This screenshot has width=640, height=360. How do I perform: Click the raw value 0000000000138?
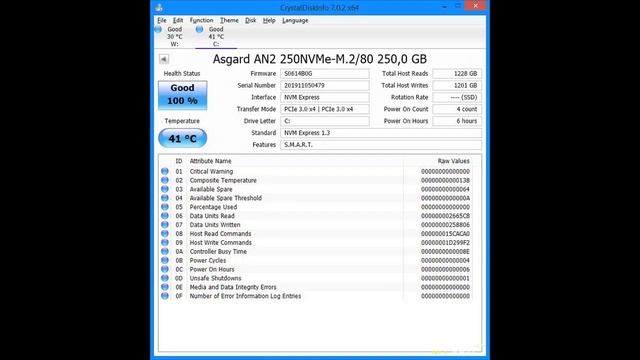tap(445, 180)
